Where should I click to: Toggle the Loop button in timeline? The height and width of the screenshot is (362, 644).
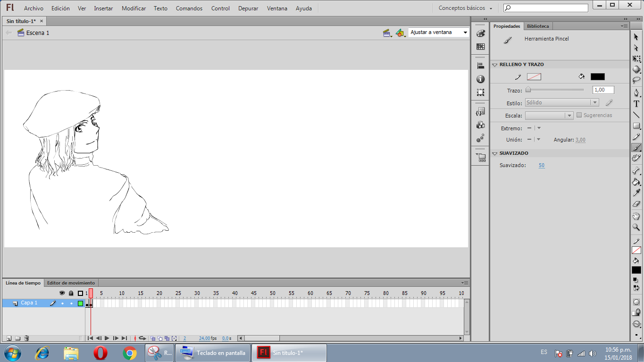coord(142,338)
